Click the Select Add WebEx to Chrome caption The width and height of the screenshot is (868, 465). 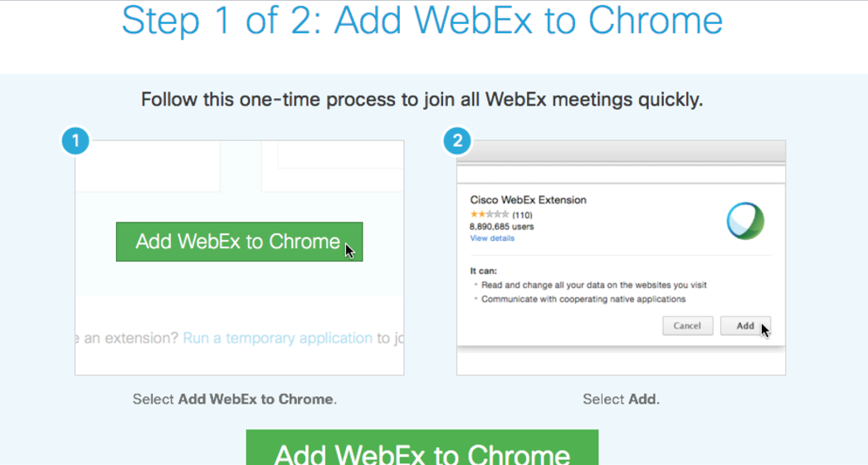(x=235, y=399)
